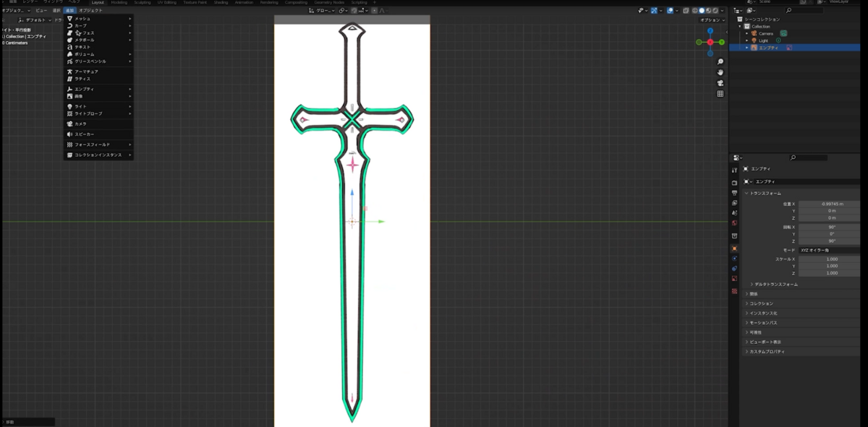This screenshot has width=868, height=427.
Task: Open the Global transform orientation dropdown
Action: tap(323, 11)
